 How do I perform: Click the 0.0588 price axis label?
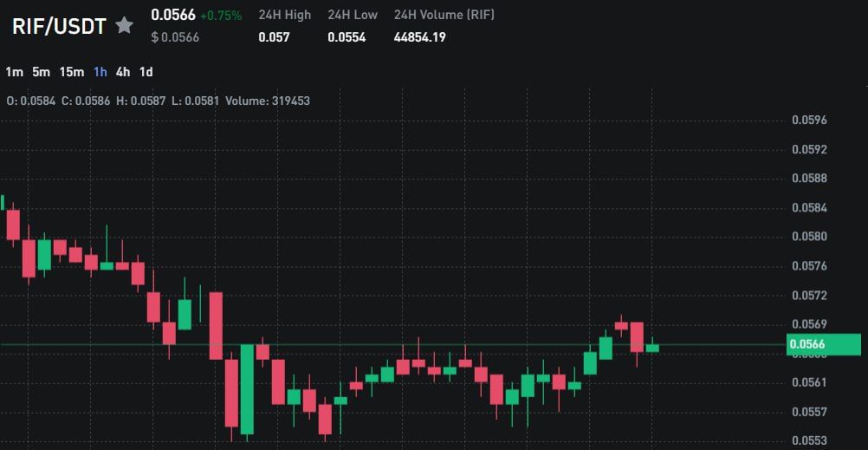click(x=809, y=179)
